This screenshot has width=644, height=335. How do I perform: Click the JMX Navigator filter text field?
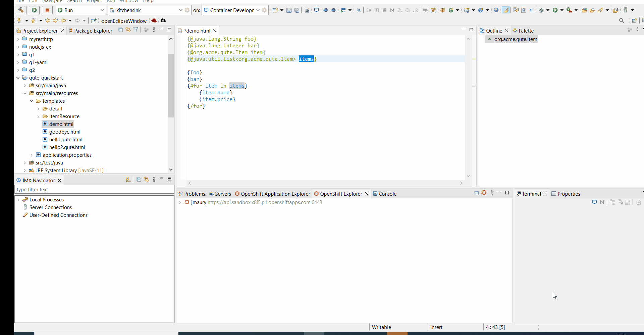(94, 190)
